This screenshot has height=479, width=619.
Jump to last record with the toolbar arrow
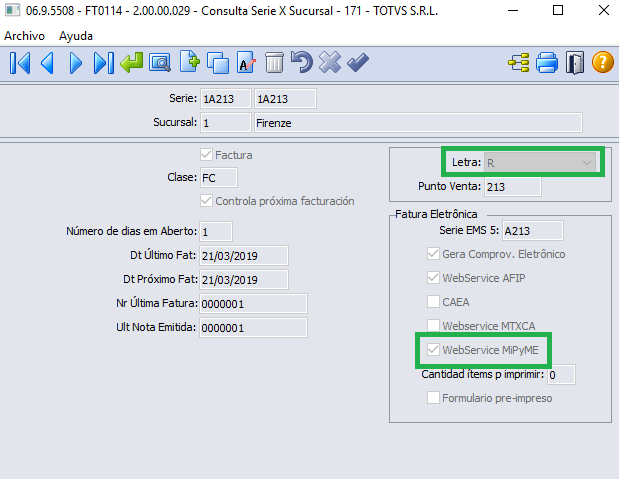click(103, 63)
